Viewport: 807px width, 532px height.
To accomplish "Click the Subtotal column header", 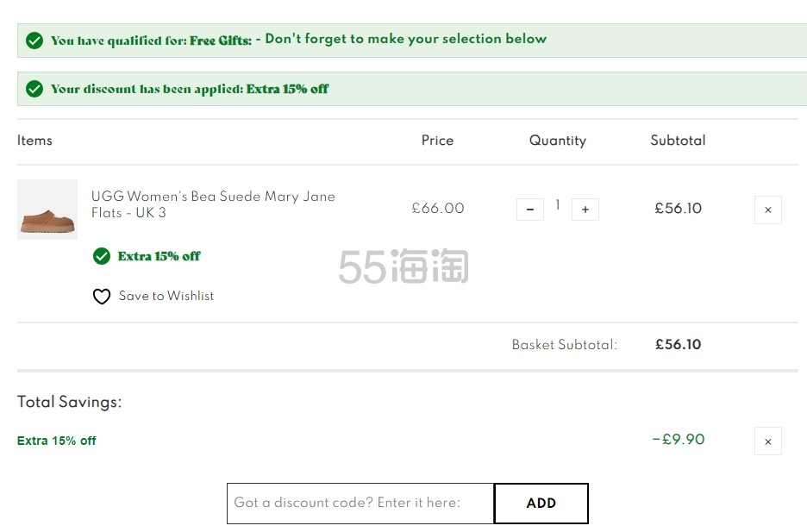I will [x=678, y=141].
